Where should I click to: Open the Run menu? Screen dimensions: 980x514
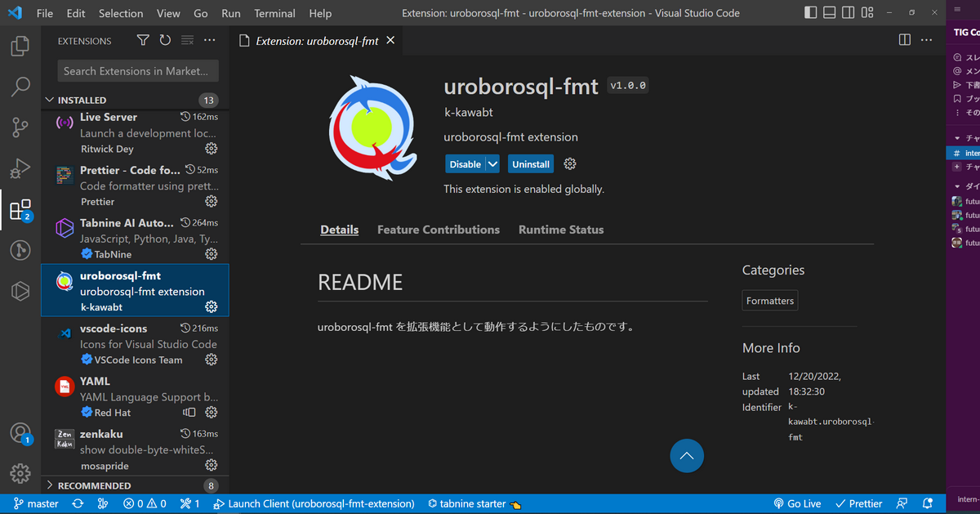pyautogui.click(x=231, y=13)
